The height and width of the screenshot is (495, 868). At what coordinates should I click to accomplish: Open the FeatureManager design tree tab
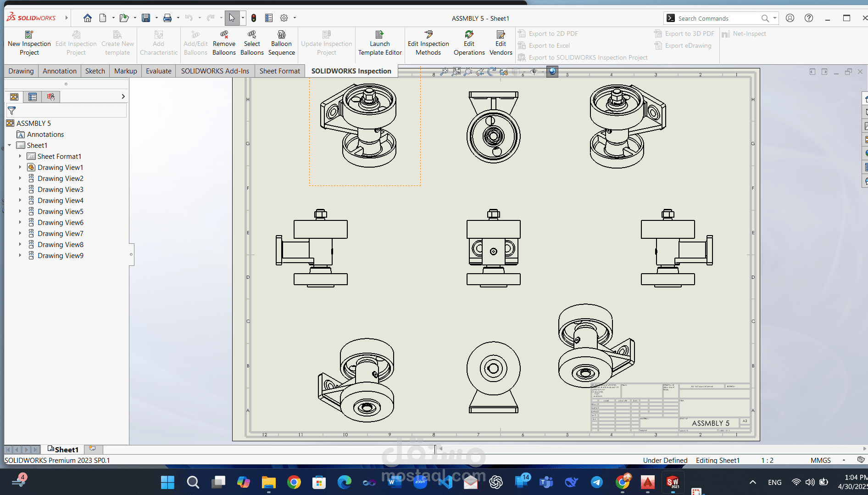pos(14,97)
